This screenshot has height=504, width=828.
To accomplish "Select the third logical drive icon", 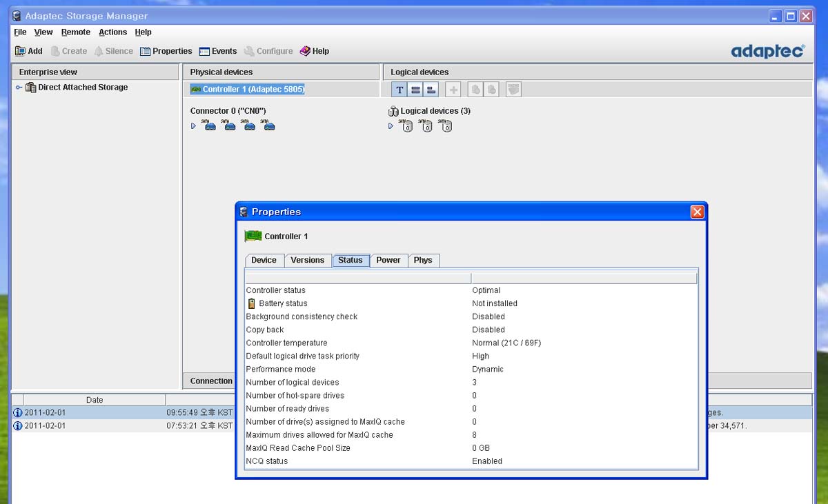I will [446, 125].
